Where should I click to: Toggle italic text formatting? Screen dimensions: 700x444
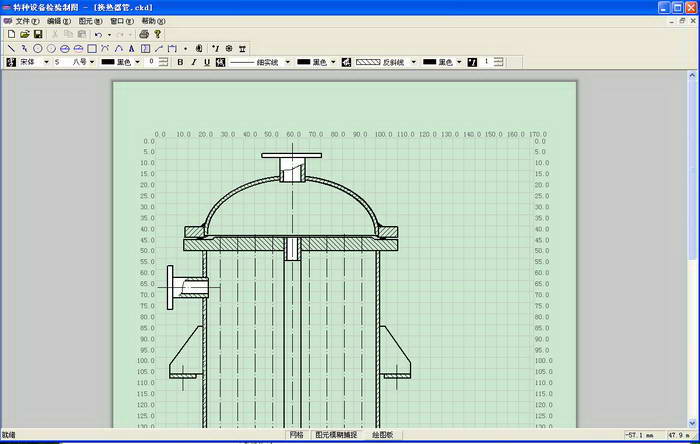pyautogui.click(x=194, y=62)
